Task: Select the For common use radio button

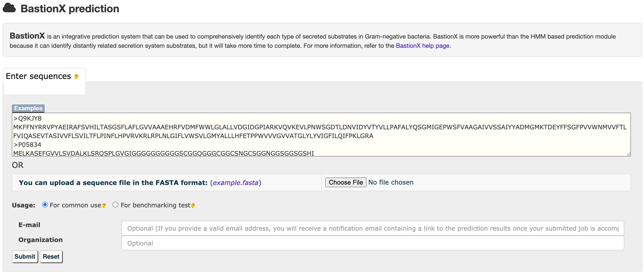Action: [45, 205]
